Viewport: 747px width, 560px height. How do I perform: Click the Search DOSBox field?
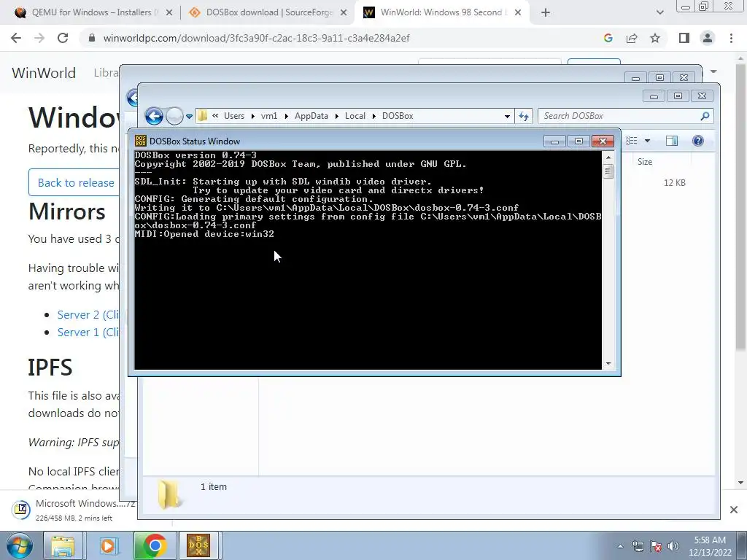pos(619,116)
